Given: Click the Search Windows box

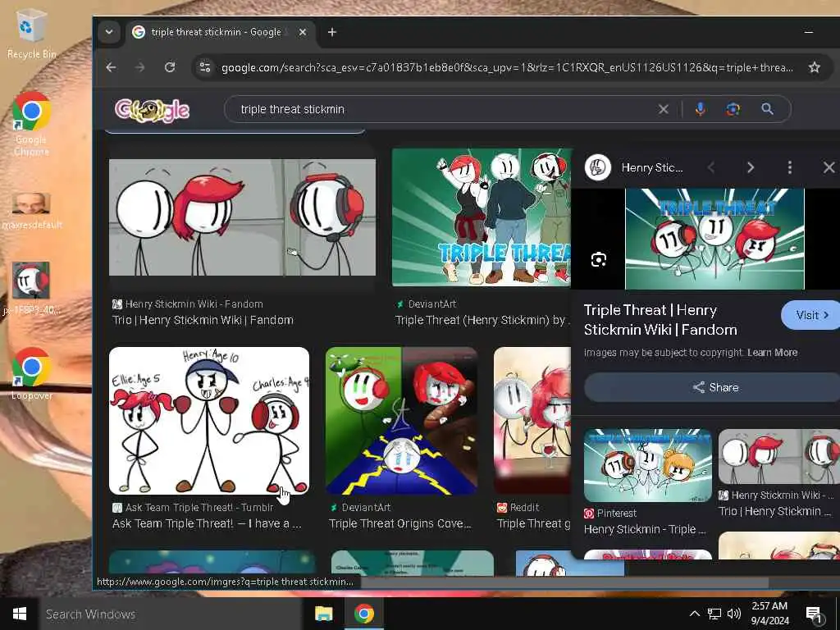Looking at the screenshot, I should (171, 614).
